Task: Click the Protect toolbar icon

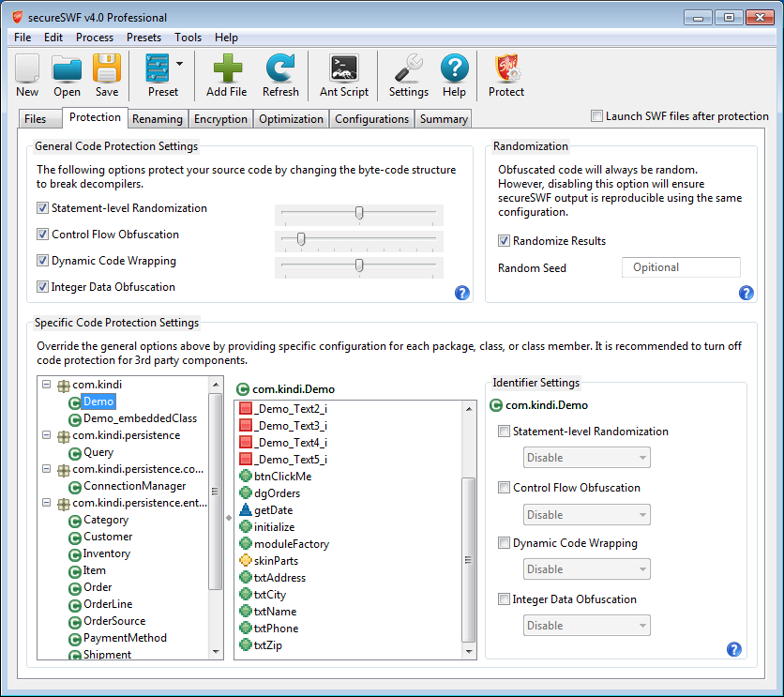Action: 506,71
